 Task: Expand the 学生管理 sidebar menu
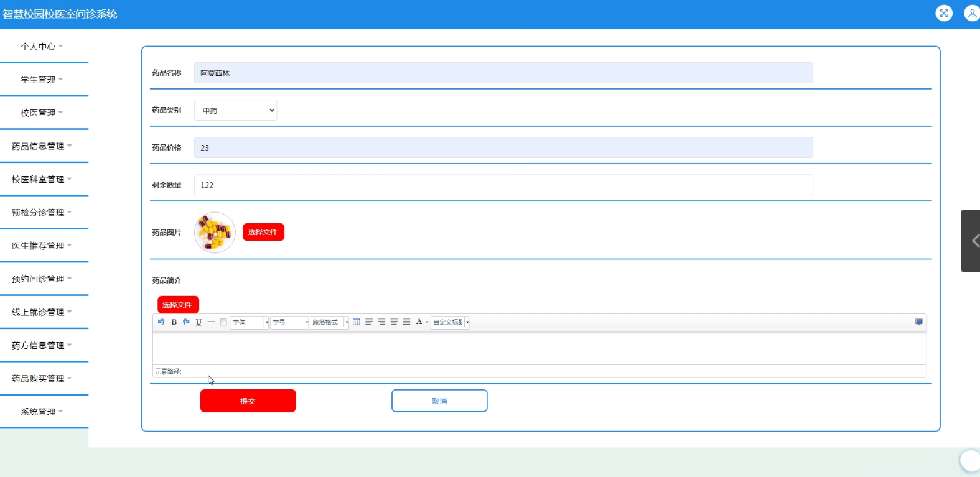(x=42, y=80)
